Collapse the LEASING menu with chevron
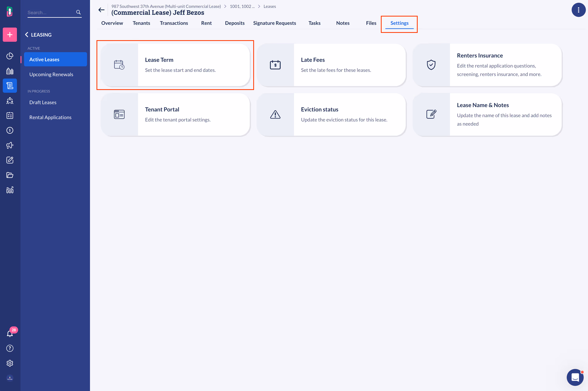This screenshot has width=588, height=391. (27, 35)
